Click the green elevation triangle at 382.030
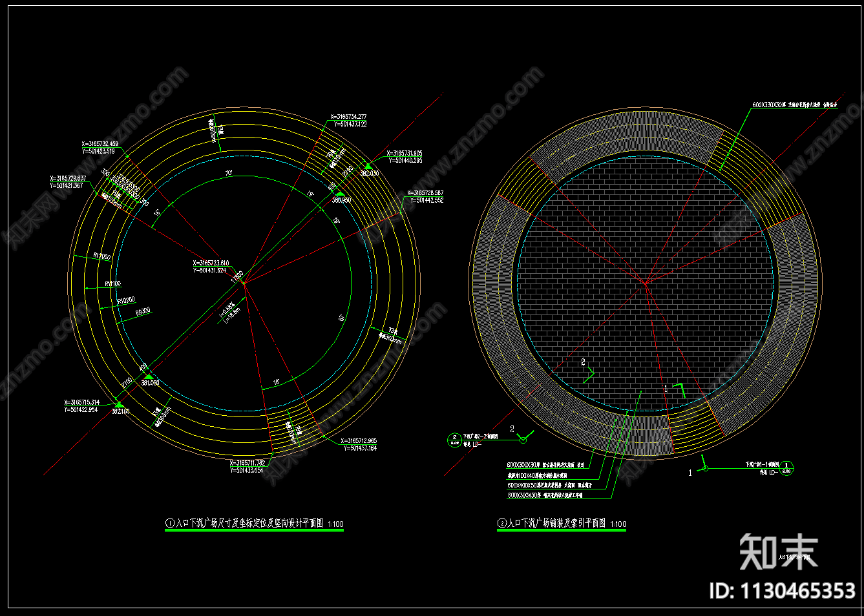Image resolution: width=864 pixels, height=616 pixels. pos(367,166)
